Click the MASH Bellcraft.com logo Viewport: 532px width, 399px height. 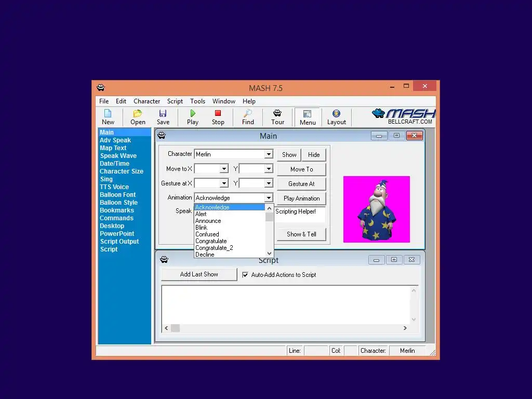tap(404, 116)
